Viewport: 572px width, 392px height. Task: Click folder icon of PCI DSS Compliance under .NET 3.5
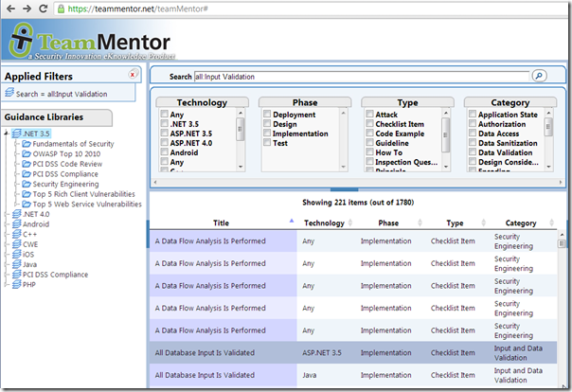(x=27, y=173)
